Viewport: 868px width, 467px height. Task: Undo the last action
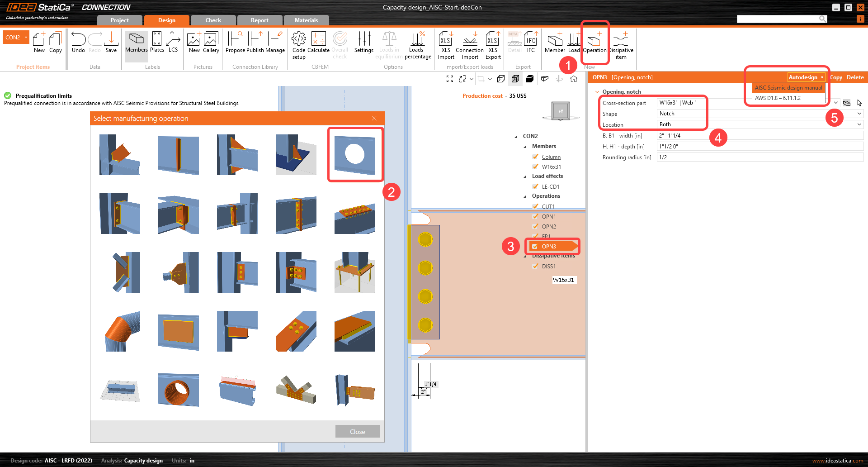(x=78, y=43)
